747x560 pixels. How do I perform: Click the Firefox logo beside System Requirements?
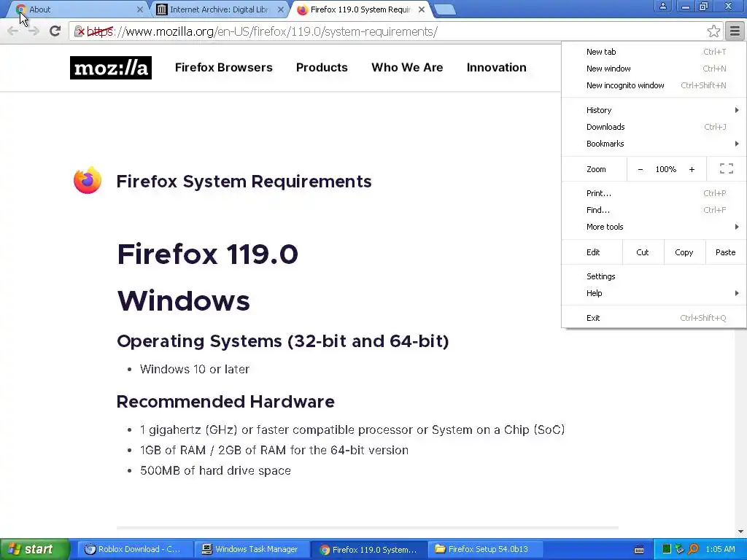click(88, 181)
